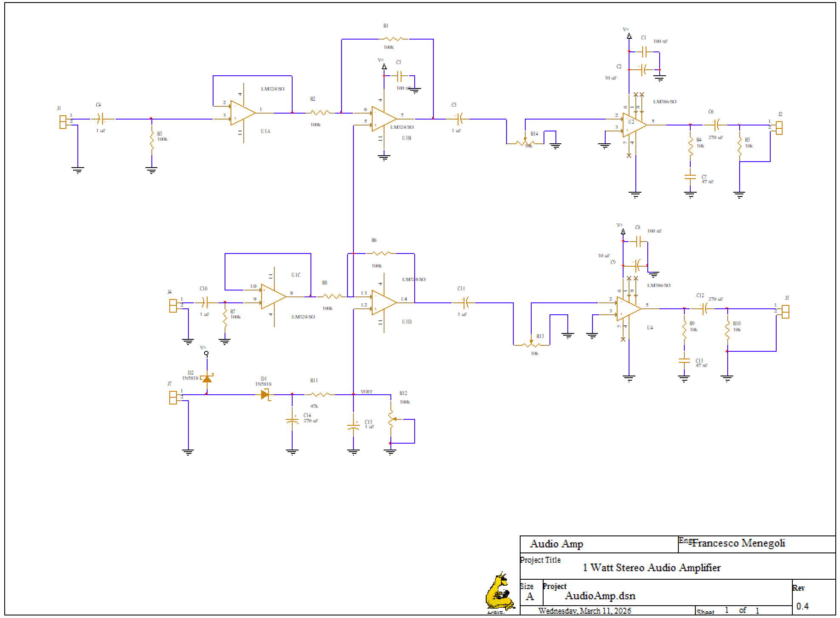840x618 pixels.
Task: Click the D2 diode symbol
Action: 207,379
